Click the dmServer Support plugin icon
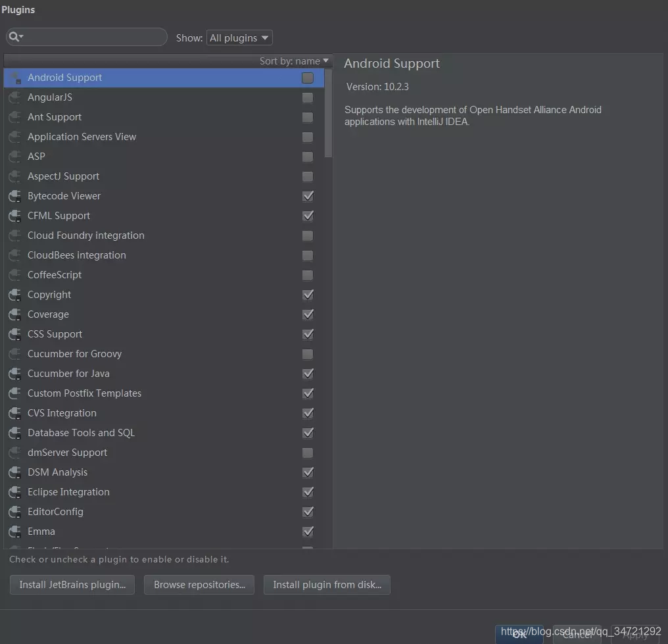 tap(15, 452)
